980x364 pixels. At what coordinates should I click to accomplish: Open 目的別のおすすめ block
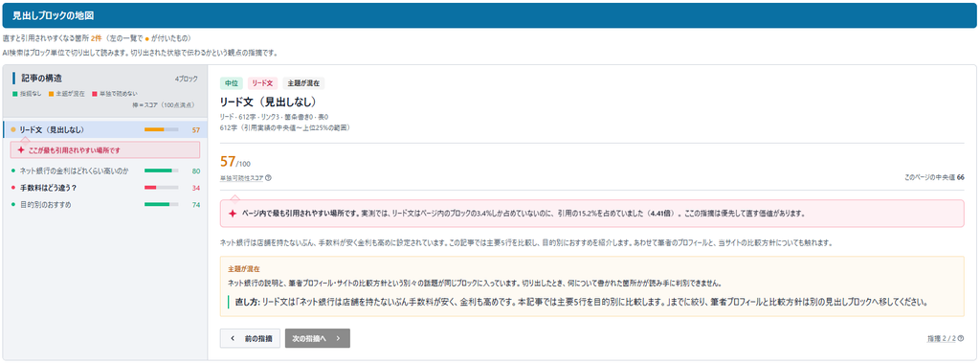tap(105, 205)
